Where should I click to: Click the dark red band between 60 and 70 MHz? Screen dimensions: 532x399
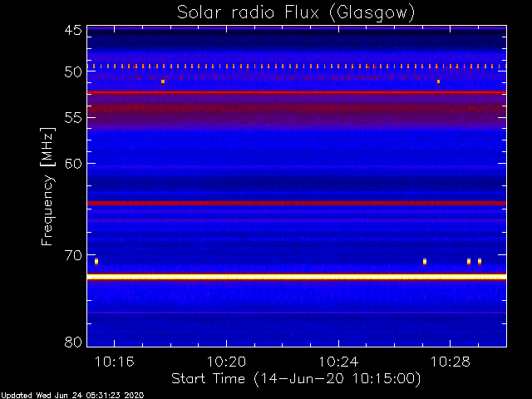click(x=297, y=203)
